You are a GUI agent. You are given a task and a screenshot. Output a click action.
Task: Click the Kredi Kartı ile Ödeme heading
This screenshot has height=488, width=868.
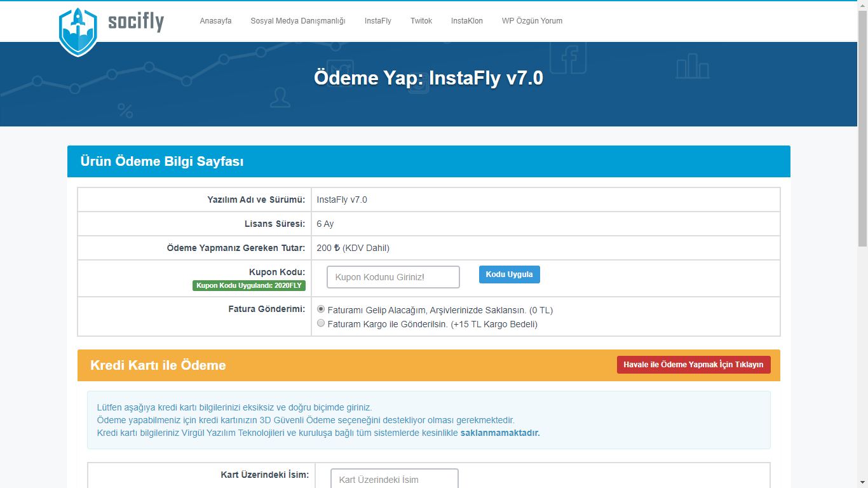(x=158, y=365)
